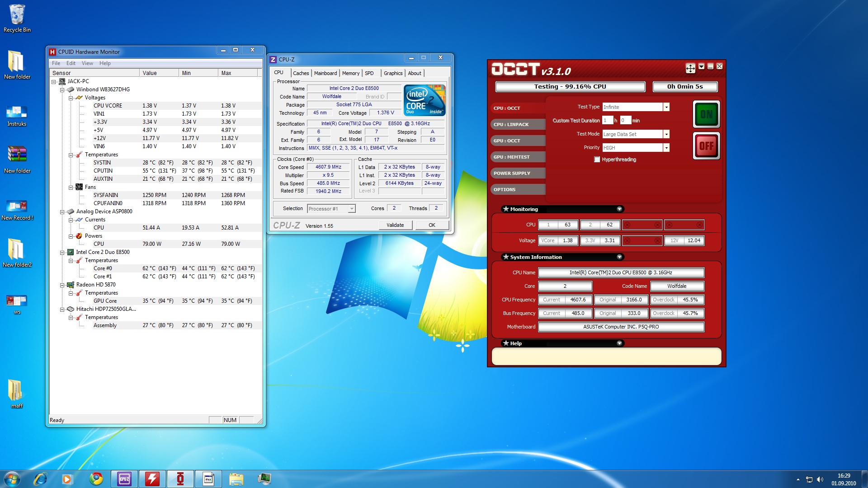Click the Intel Core 2 Duo logo in CPU-Z
The width and height of the screenshot is (868, 488).
pos(425,100)
